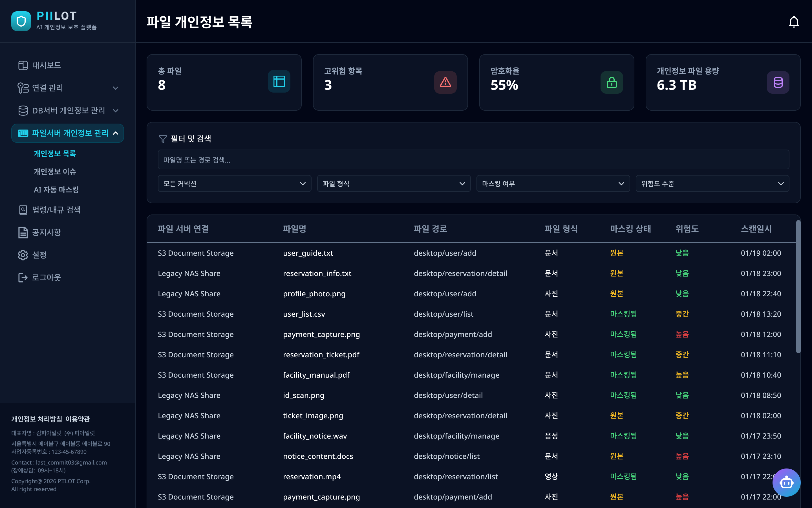
Task: Click the file server icon beside 파일서버 개인정보 관리
Action: [23, 133]
